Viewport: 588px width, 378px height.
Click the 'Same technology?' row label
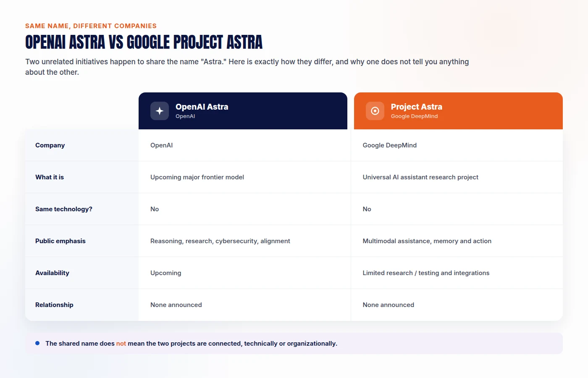(x=64, y=209)
